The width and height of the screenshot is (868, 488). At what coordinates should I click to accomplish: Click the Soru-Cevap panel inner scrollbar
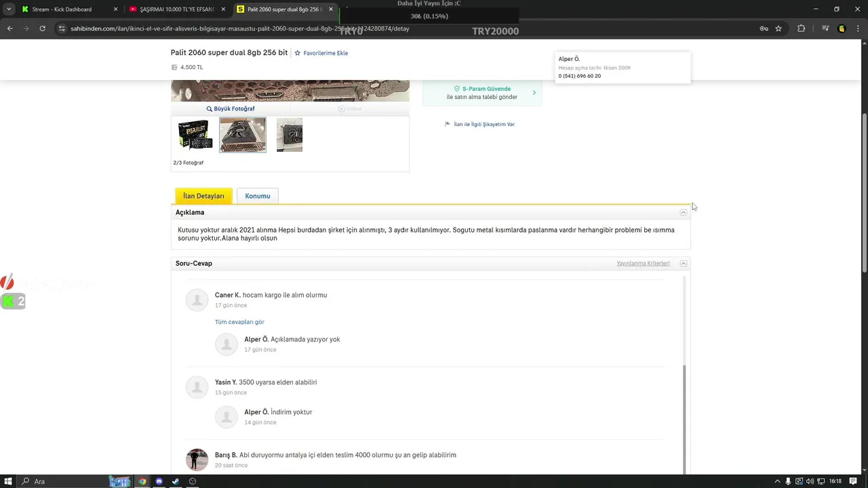[684, 420]
